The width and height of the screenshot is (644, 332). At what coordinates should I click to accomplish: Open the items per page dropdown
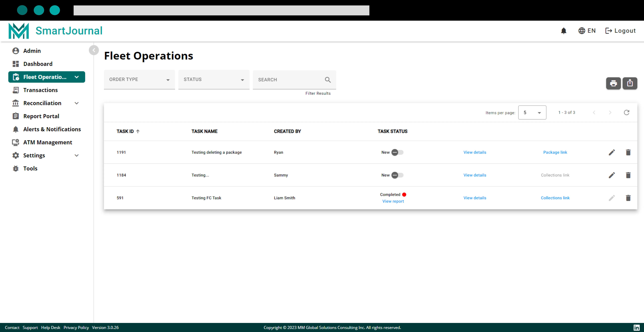click(532, 112)
